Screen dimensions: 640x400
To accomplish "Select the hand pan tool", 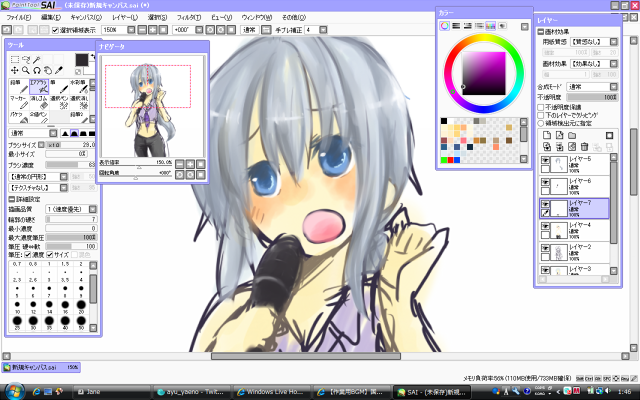I will (48, 70).
